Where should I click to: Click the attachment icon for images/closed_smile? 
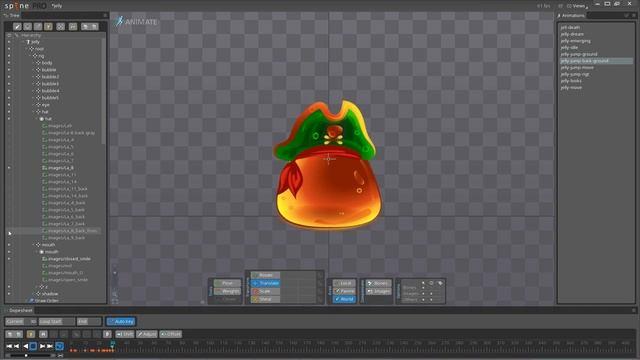tap(45, 259)
